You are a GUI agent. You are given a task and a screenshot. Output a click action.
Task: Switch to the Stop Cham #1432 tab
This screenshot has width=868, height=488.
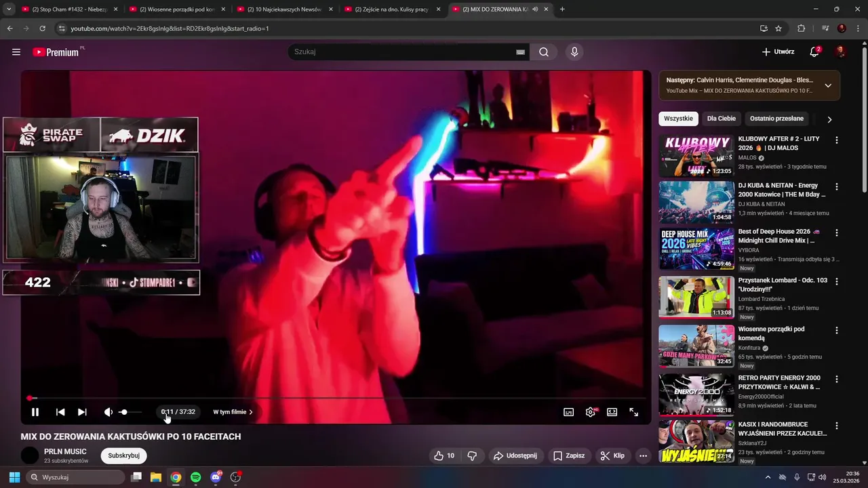(x=68, y=9)
